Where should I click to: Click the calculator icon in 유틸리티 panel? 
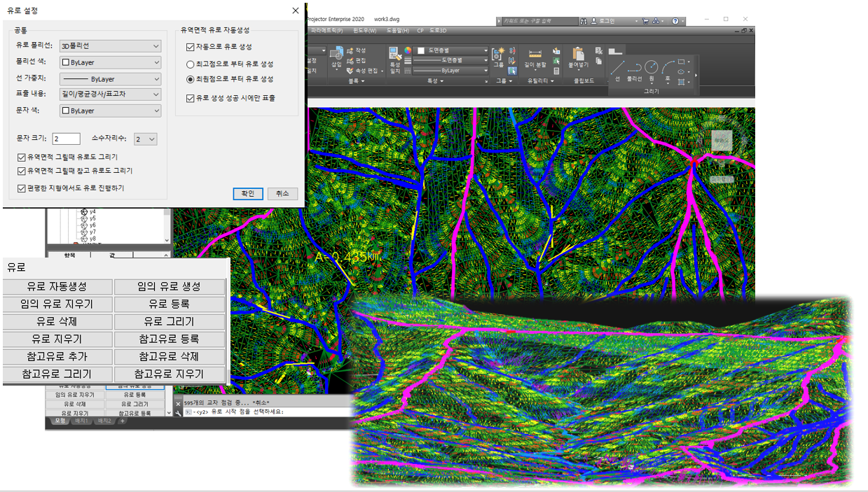click(x=556, y=71)
